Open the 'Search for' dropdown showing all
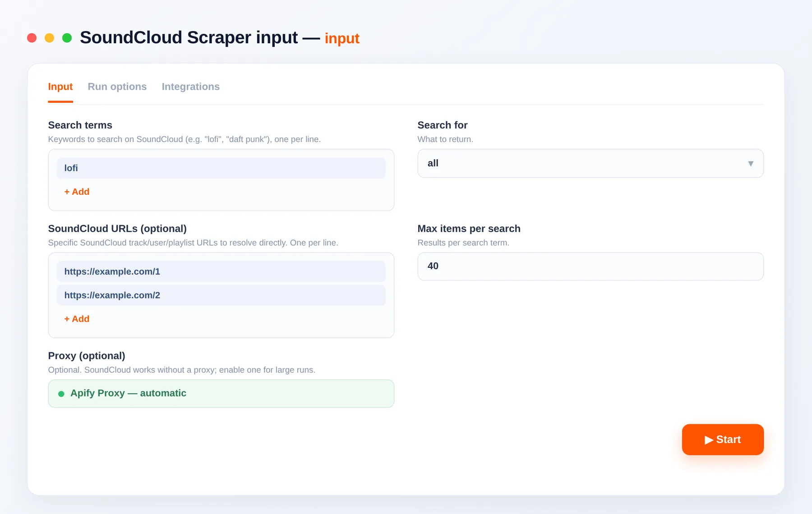 591,163
